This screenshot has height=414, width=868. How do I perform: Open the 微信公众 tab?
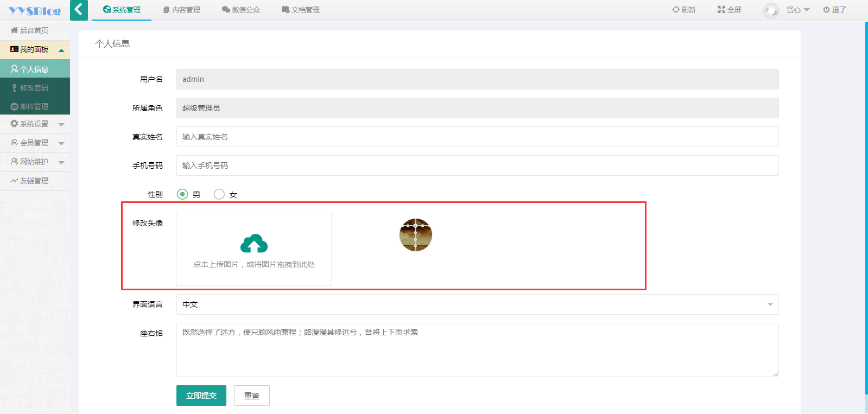(241, 10)
